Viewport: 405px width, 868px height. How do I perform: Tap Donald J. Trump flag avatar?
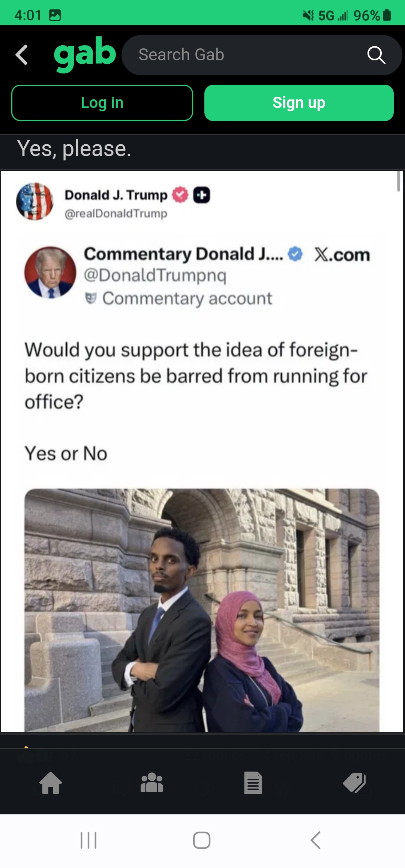point(34,201)
